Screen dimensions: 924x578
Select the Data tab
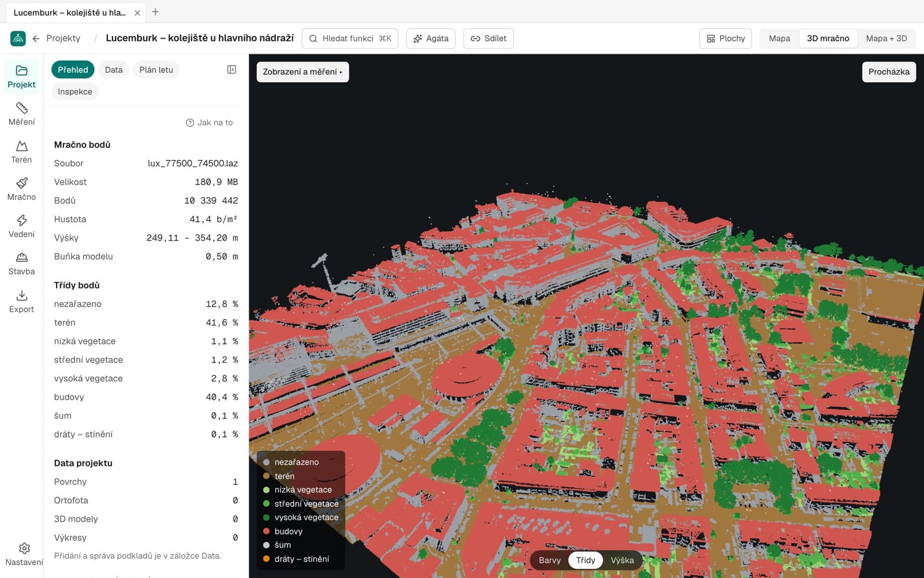[114, 70]
